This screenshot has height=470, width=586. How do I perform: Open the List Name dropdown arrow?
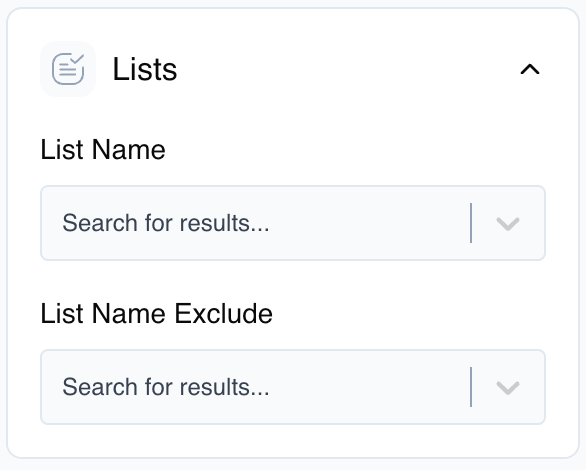click(x=508, y=223)
